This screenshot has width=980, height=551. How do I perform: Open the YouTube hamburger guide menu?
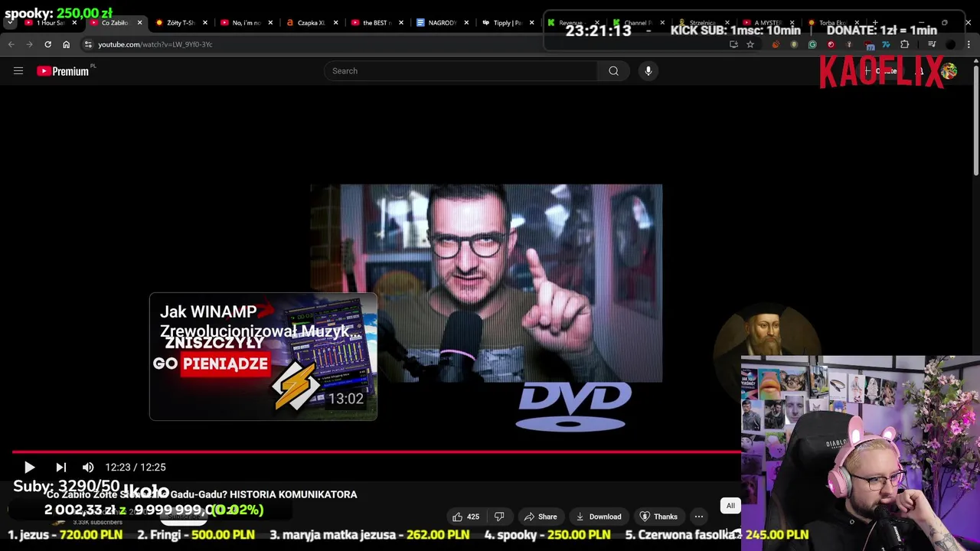[x=18, y=71]
